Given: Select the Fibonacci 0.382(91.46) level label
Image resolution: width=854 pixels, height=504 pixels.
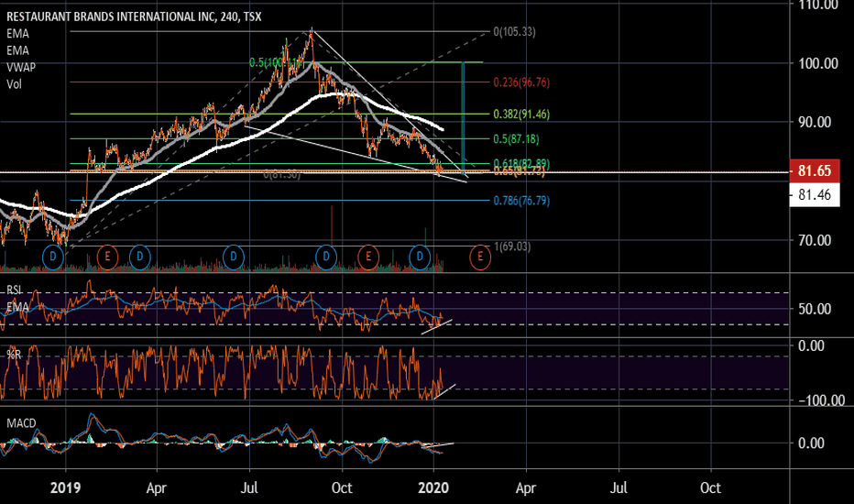Looking at the screenshot, I should (521, 115).
